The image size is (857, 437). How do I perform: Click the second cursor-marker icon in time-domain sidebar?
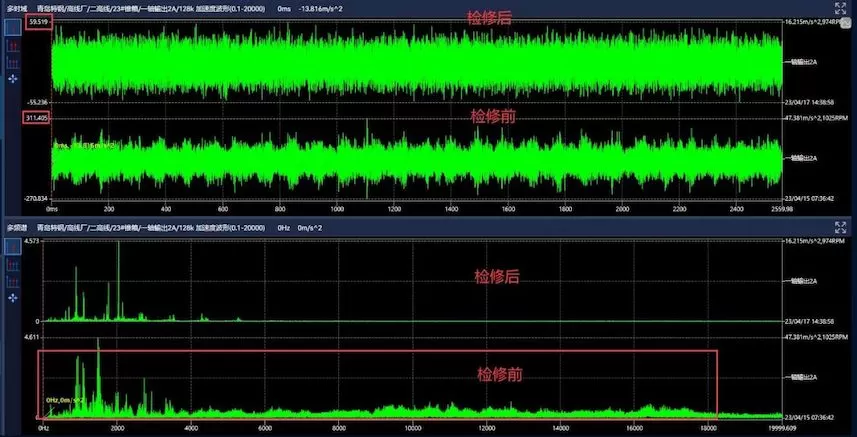pyautogui.click(x=13, y=46)
